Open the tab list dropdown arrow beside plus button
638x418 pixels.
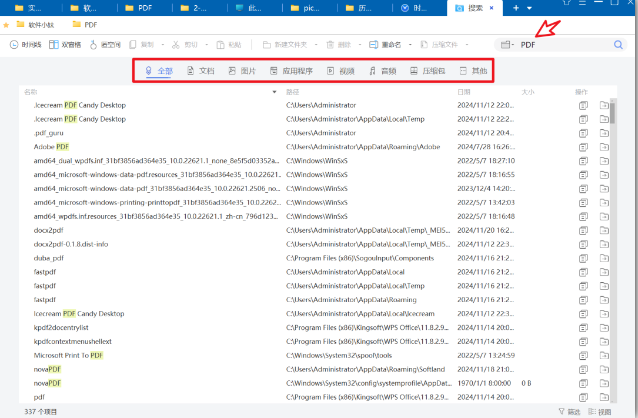point(529,8)
